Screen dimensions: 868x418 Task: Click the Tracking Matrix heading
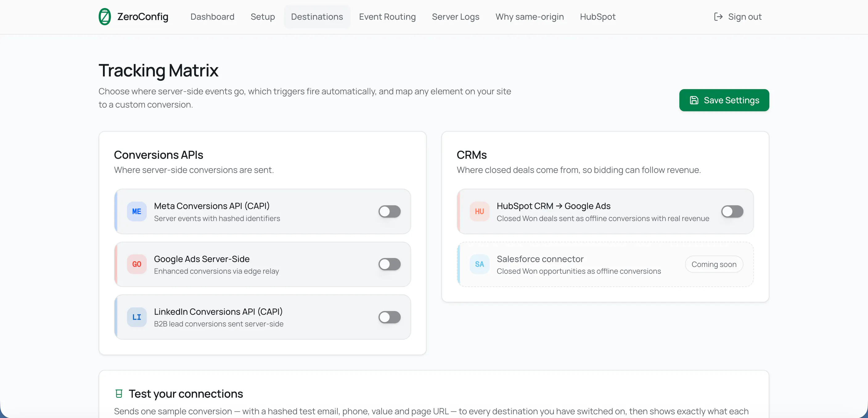158,71
